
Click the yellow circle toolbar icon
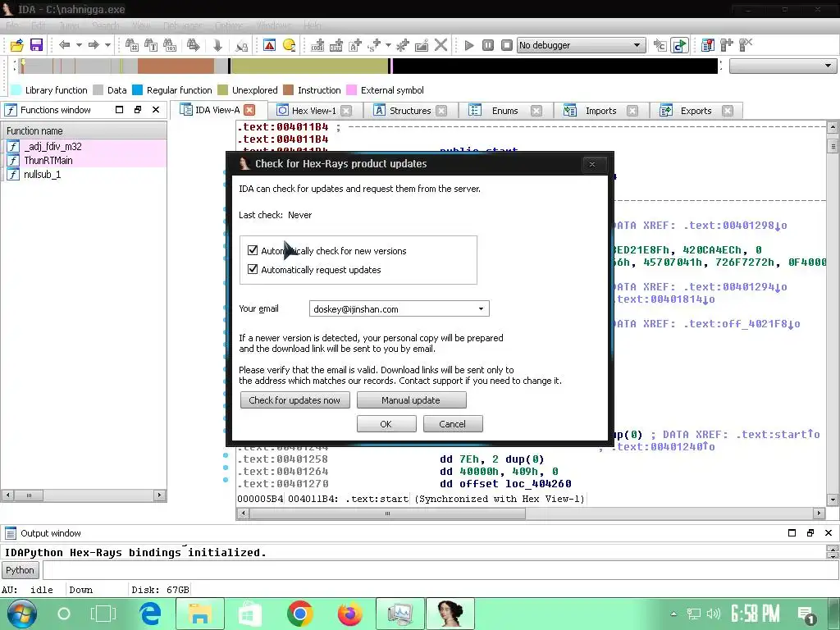[290, 45]
